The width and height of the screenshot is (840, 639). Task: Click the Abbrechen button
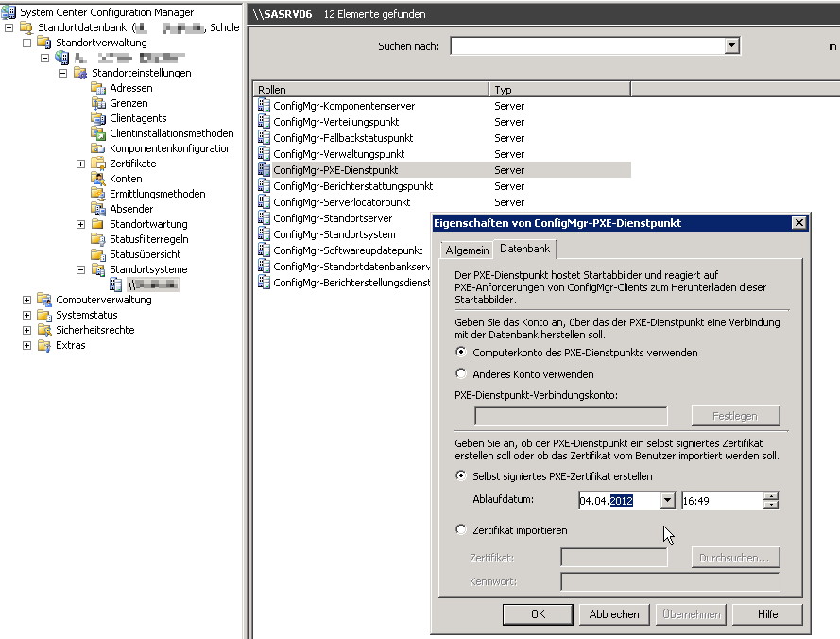click(x=614, y=614)
